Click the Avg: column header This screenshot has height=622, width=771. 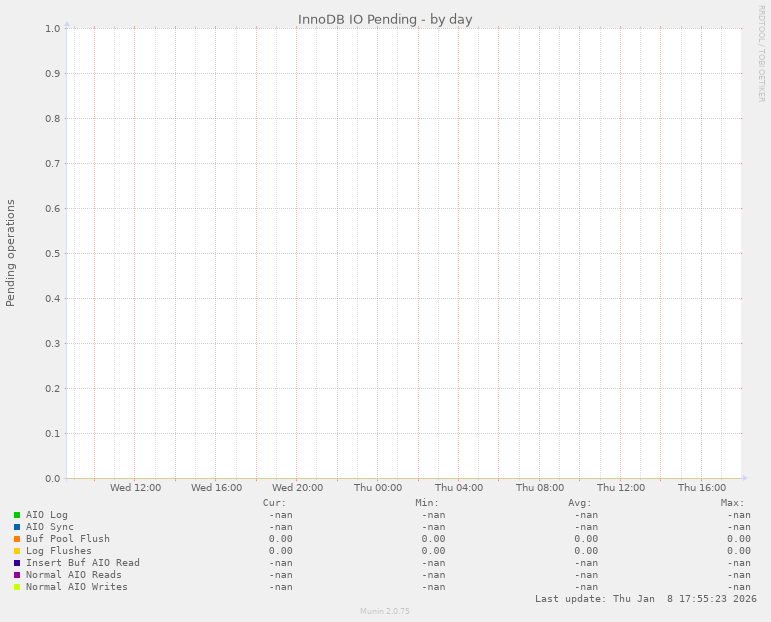(580, 503)
